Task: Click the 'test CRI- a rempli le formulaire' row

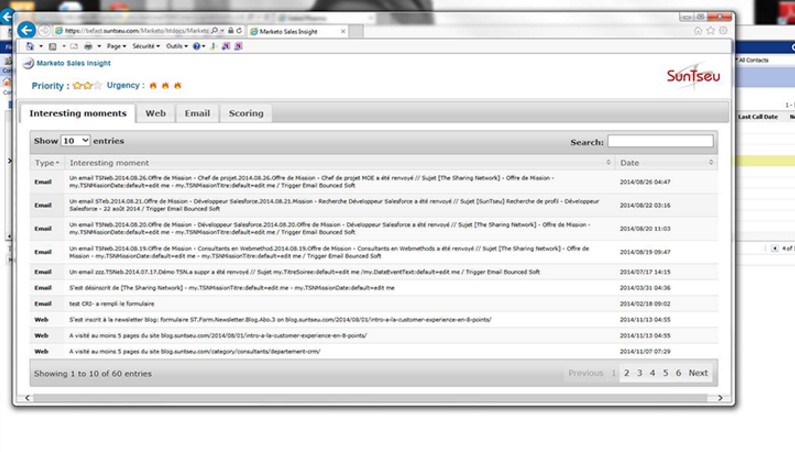Action: pos(374,303)
